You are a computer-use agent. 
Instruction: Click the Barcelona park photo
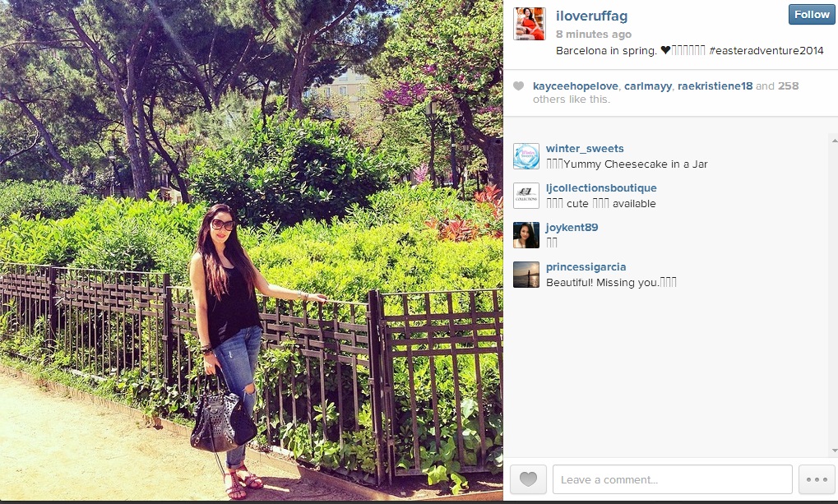[x=251, y=250]
